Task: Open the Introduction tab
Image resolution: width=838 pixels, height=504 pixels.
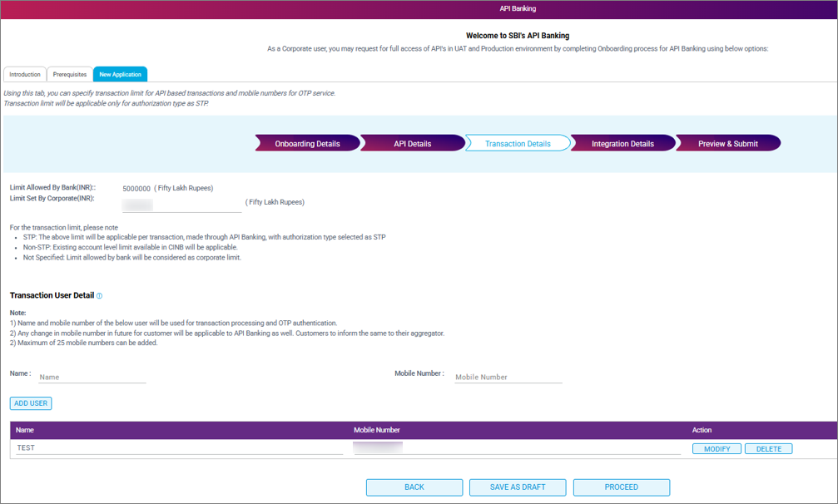Action: [x=25, y=75]
